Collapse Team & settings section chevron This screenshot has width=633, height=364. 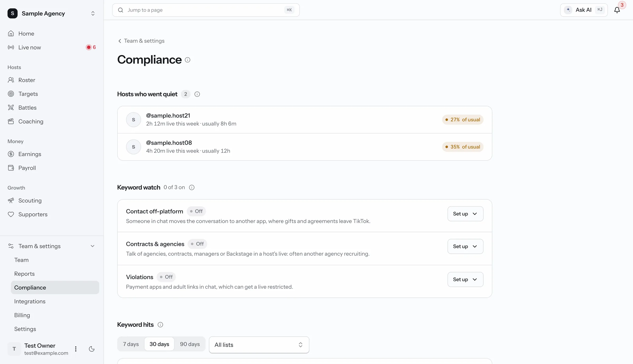point(93,246)
